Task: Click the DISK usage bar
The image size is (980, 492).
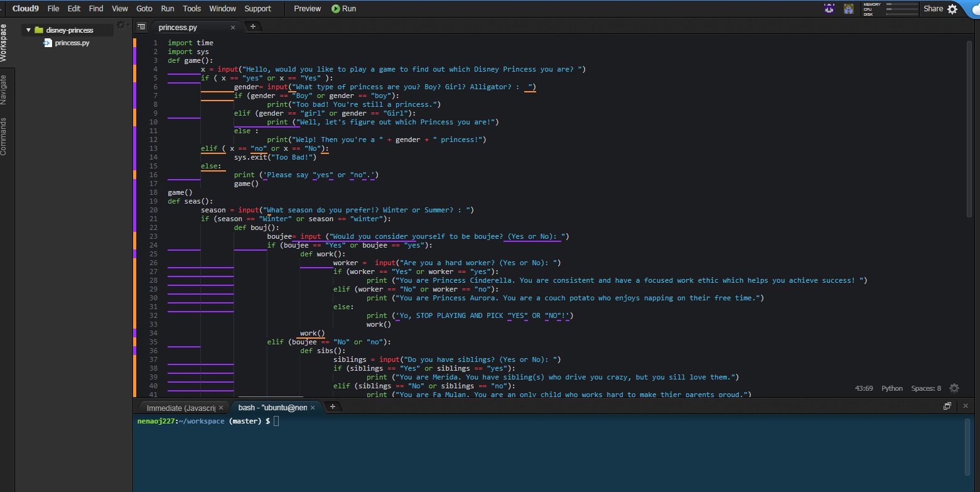Action: tap(902, 14)
